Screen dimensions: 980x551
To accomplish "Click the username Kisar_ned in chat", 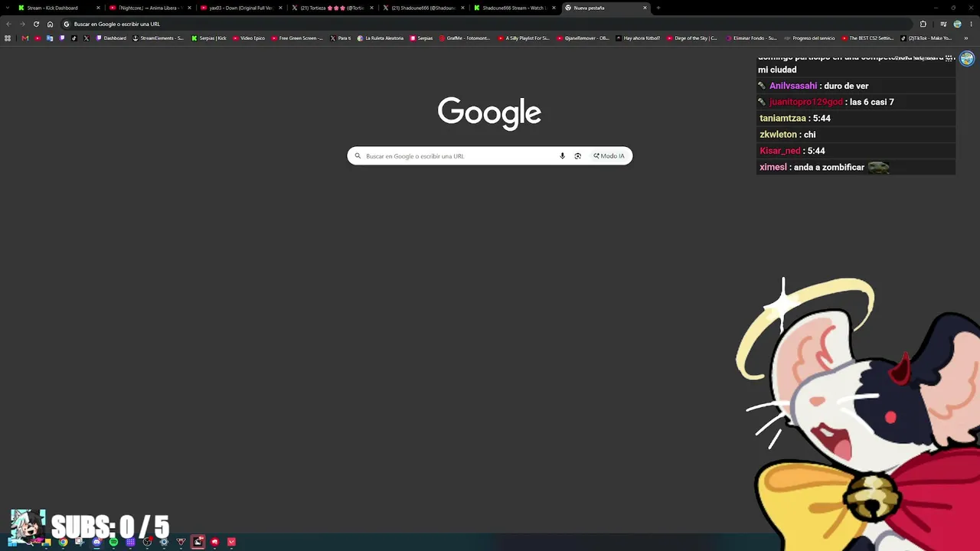I will click(780, 151).
